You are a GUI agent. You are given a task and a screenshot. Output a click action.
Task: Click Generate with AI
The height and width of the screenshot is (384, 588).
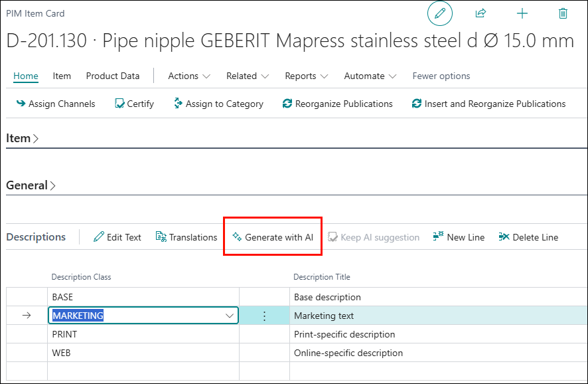[x=273, y=237]
